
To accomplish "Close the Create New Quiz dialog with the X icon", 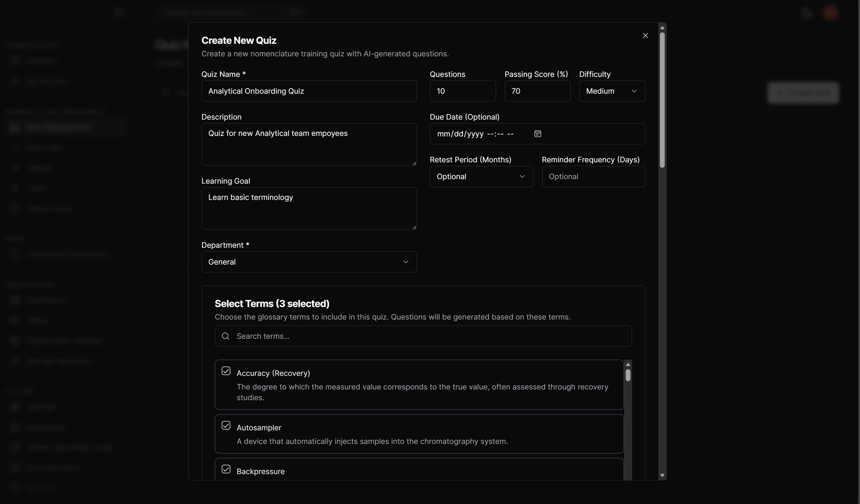I will point(645,36).
